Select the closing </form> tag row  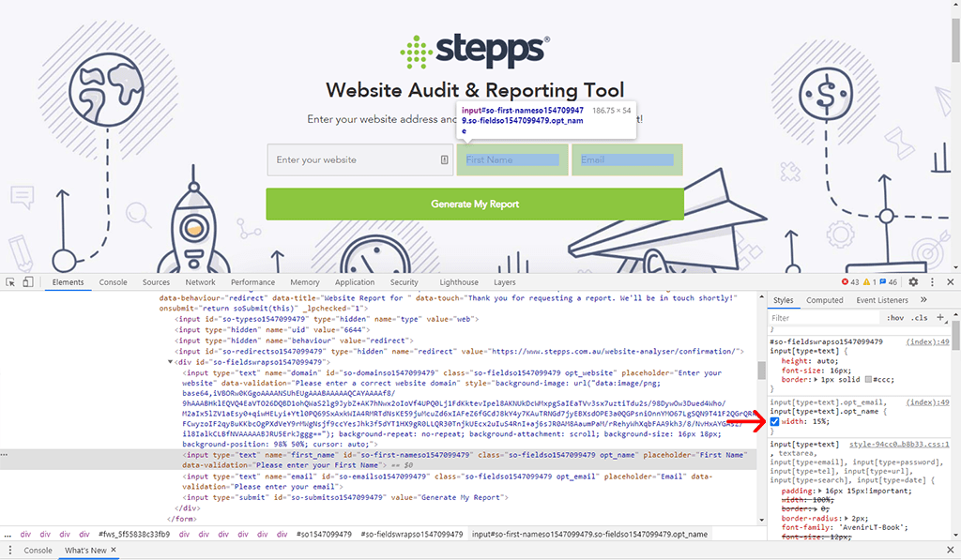pyautogui.click(x=181, y=519)
